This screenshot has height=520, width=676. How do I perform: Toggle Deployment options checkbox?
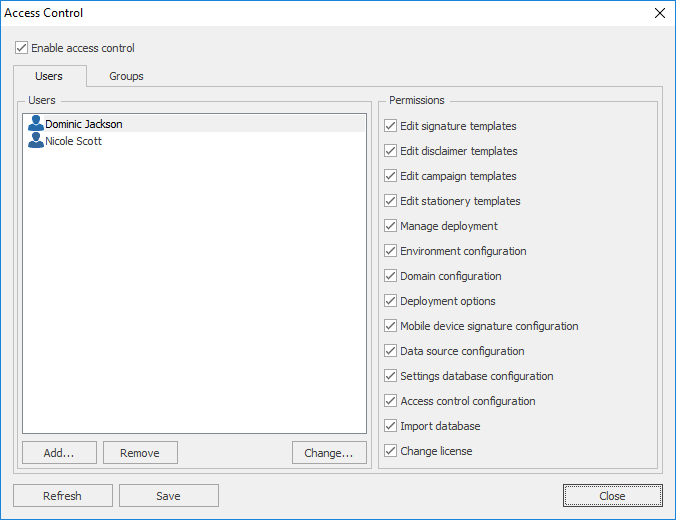click(390, 301)
